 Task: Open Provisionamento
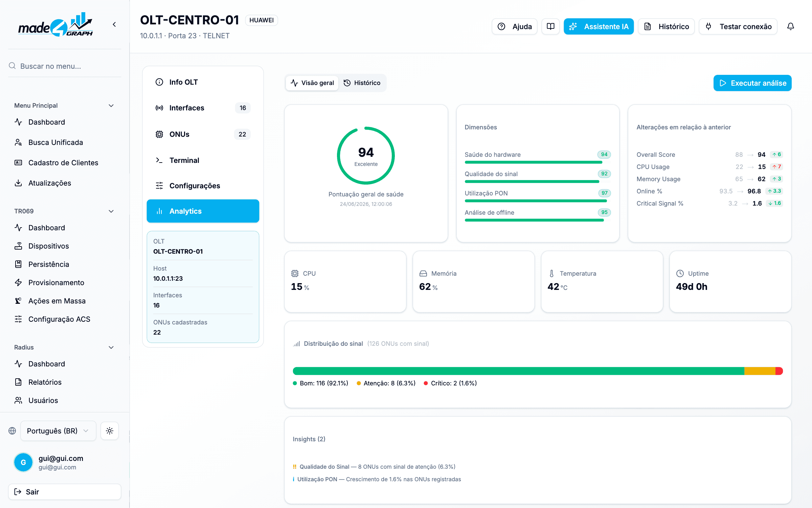pyautogui.click(x=64, y=282)
